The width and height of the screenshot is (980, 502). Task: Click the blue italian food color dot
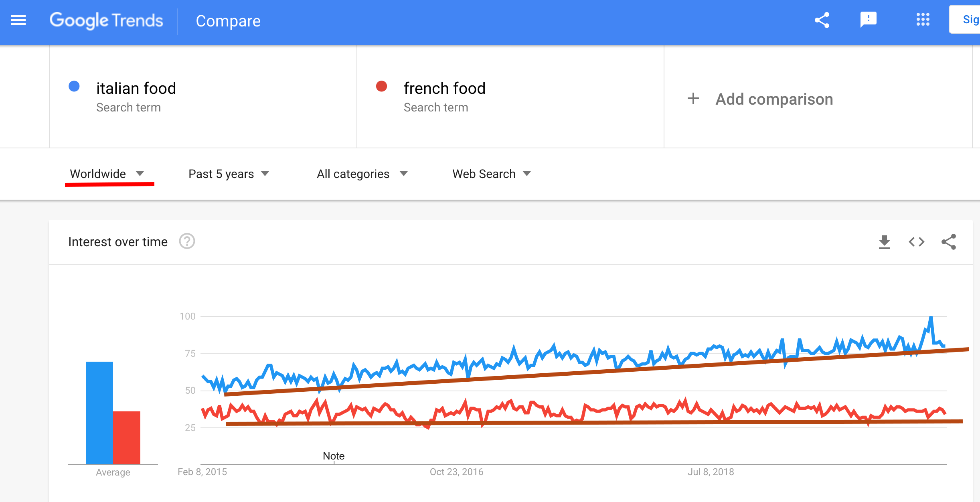point(74,86)
